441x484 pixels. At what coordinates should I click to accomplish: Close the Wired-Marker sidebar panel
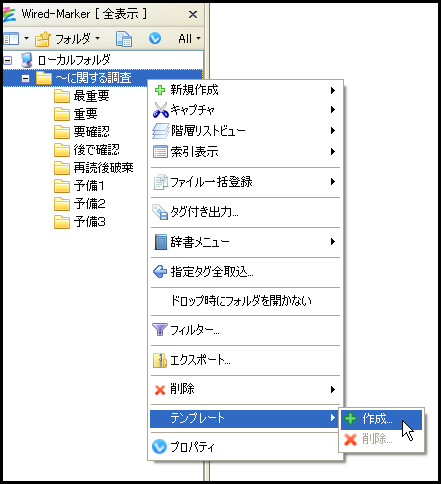coord(193,15)
